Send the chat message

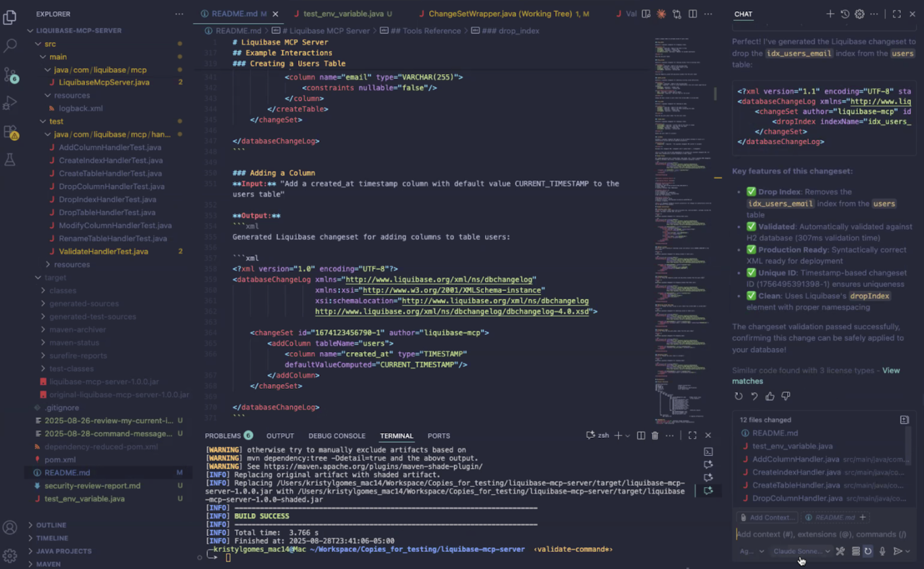tap(898, 551)
